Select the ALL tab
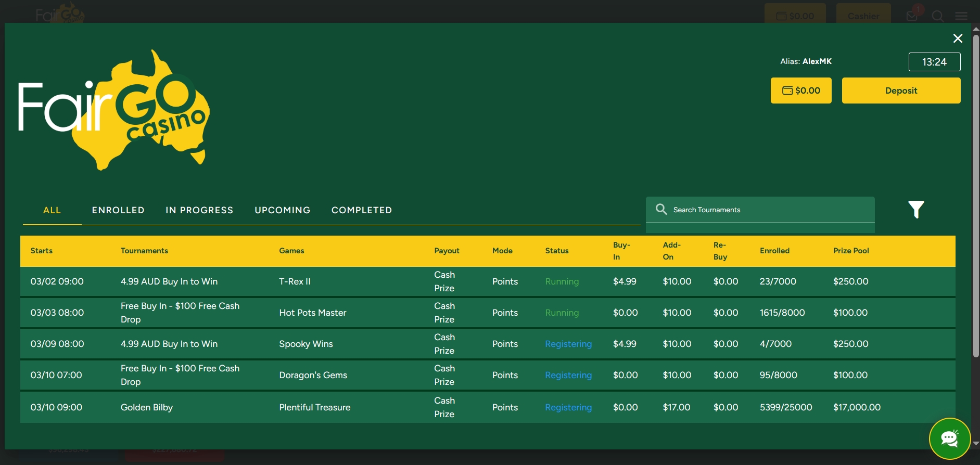980x465 pixels. click(52, 210)
